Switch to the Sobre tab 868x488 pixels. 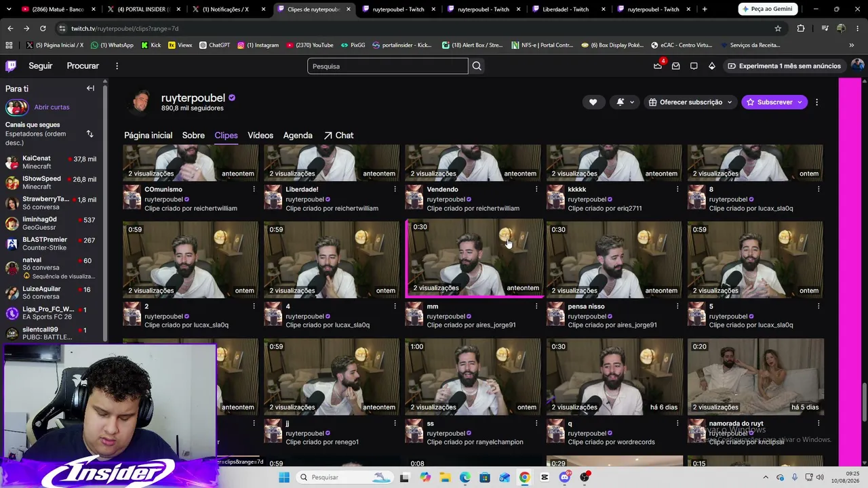[193, 136]
